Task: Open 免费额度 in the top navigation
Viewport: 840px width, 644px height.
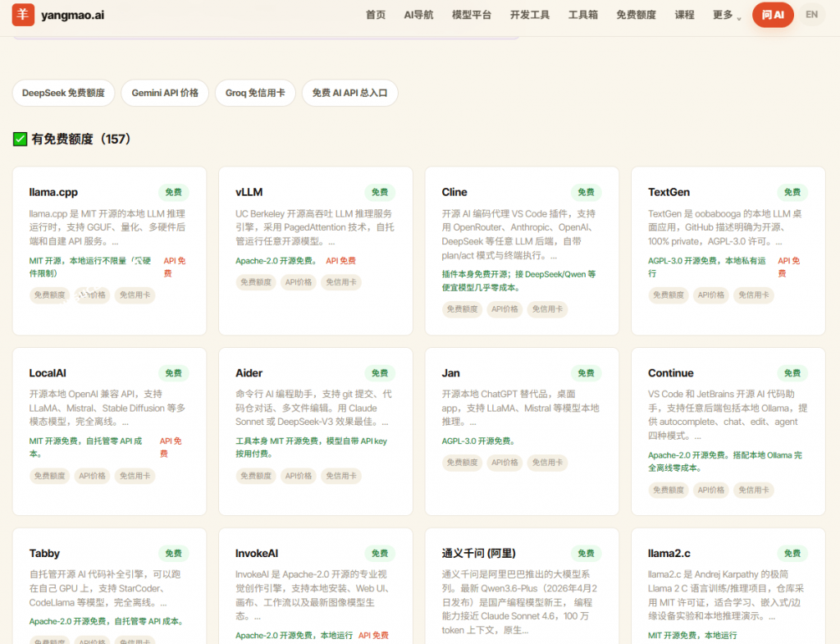Action: click(636, 15)
